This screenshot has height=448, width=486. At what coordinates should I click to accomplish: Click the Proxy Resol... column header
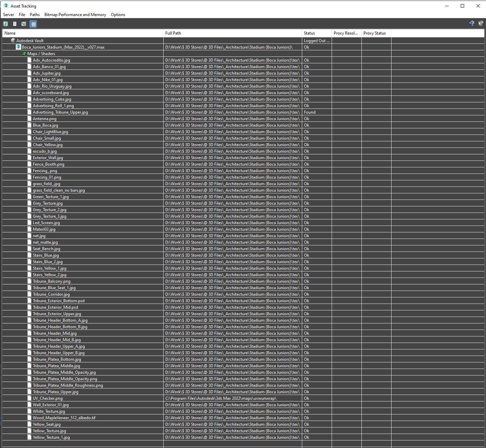point(346,33)
